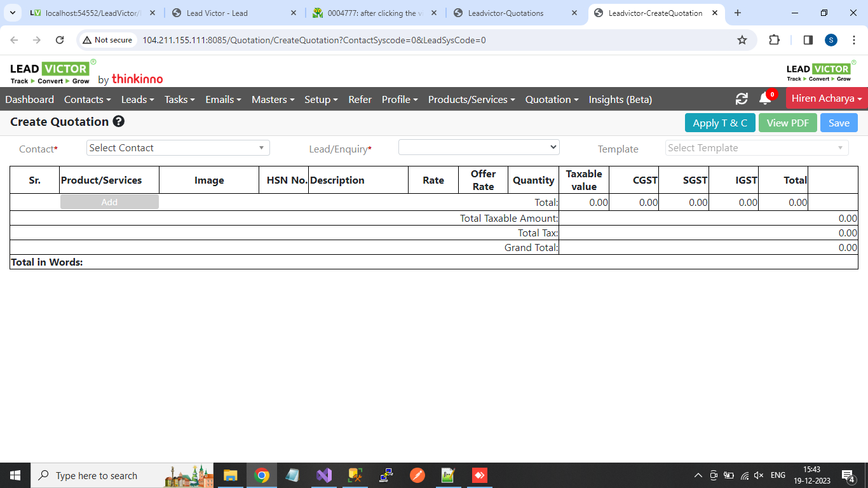Open the Select Template dropdown
The height and width of the screenshot is (488, 868).
point(757,148)
